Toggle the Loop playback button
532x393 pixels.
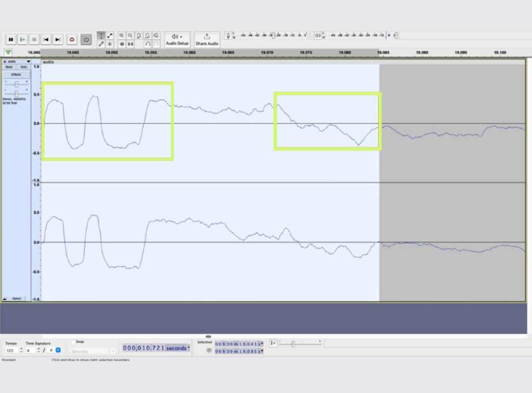coord(86,40)
